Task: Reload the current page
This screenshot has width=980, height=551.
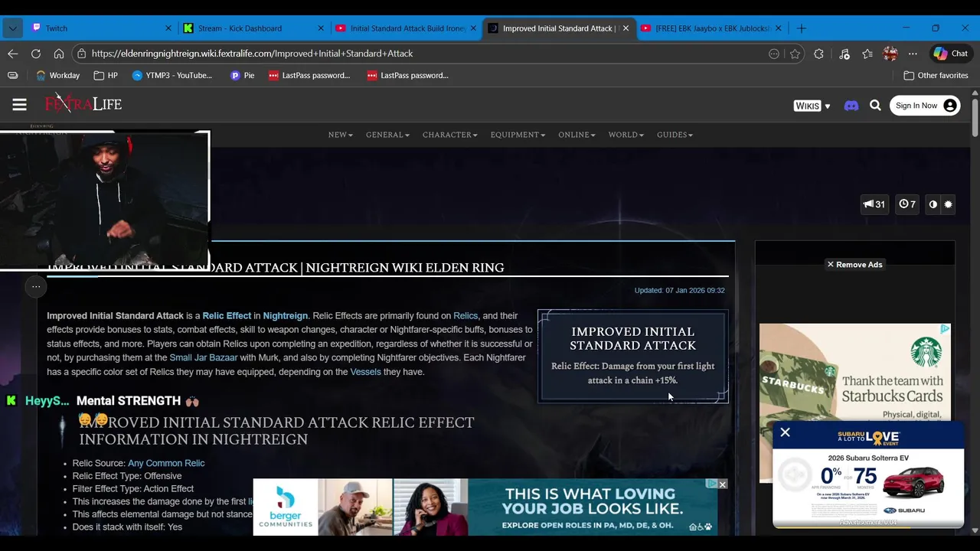Action: tap(36, 54)
